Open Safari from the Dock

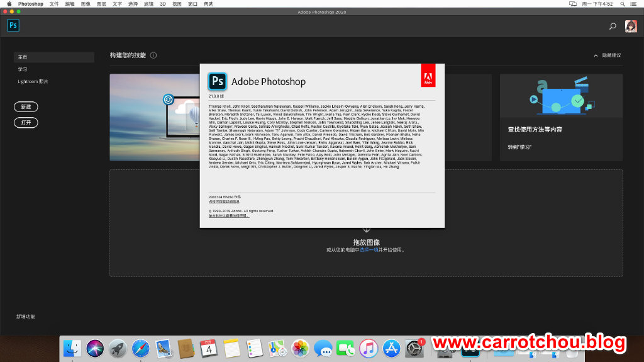click(140, 348)
